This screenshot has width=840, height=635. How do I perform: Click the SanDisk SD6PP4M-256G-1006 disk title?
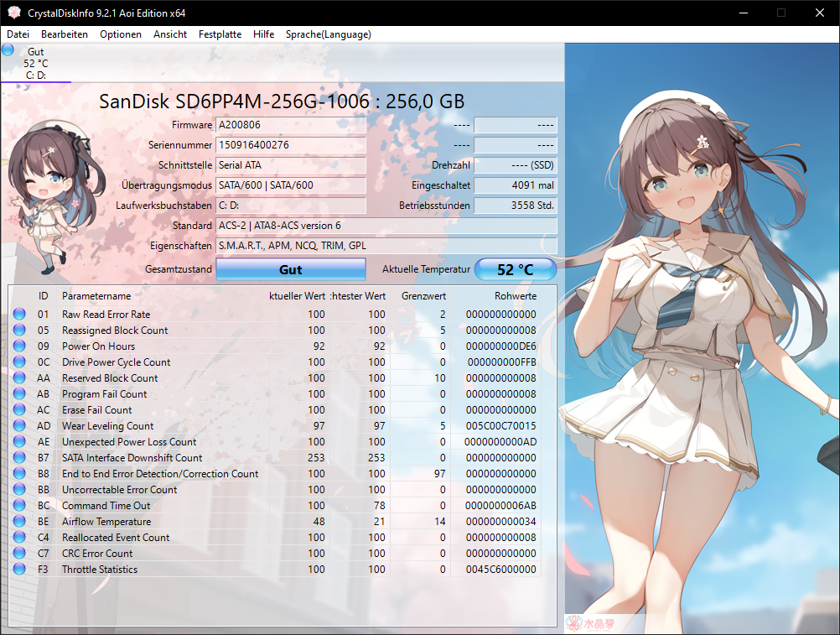pyautogui.click(x=282, y=101)
